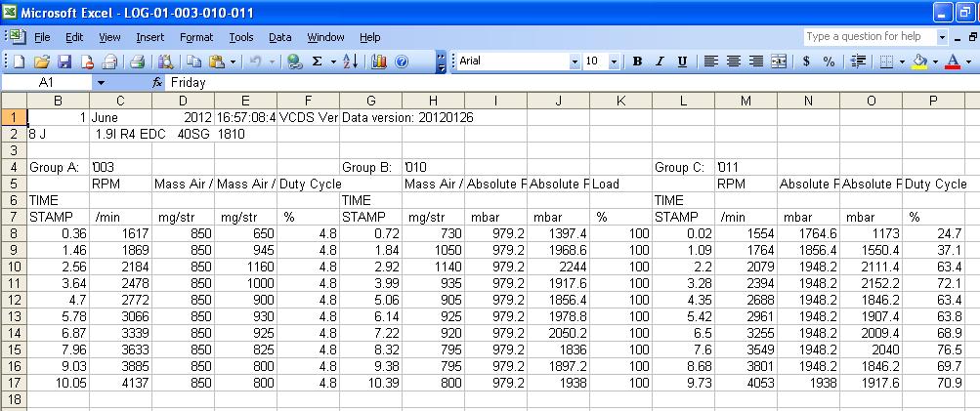Click the Sort Ascending icon
The height and width of the screenshot is (411, 980).
coord(351,62)
